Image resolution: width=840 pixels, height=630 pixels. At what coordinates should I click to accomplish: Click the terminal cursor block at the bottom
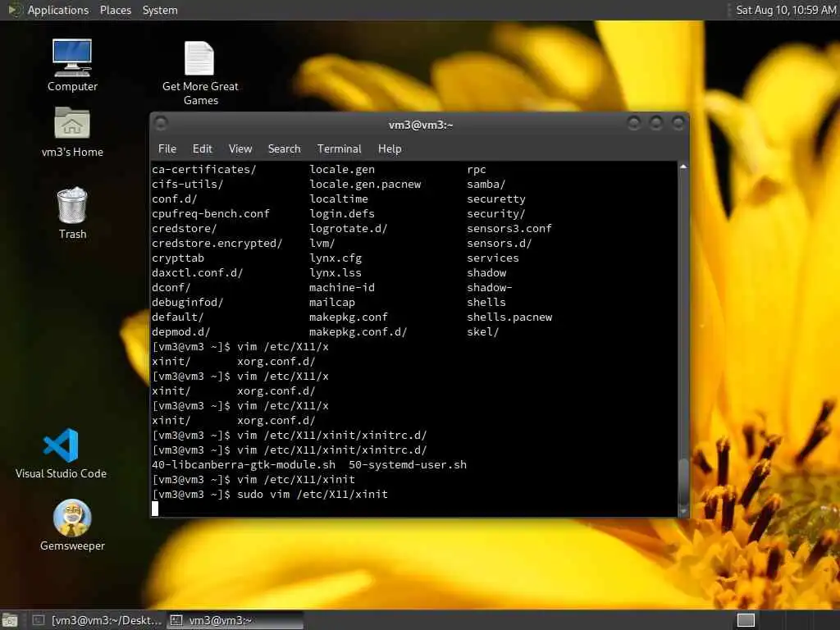[155, 509]
